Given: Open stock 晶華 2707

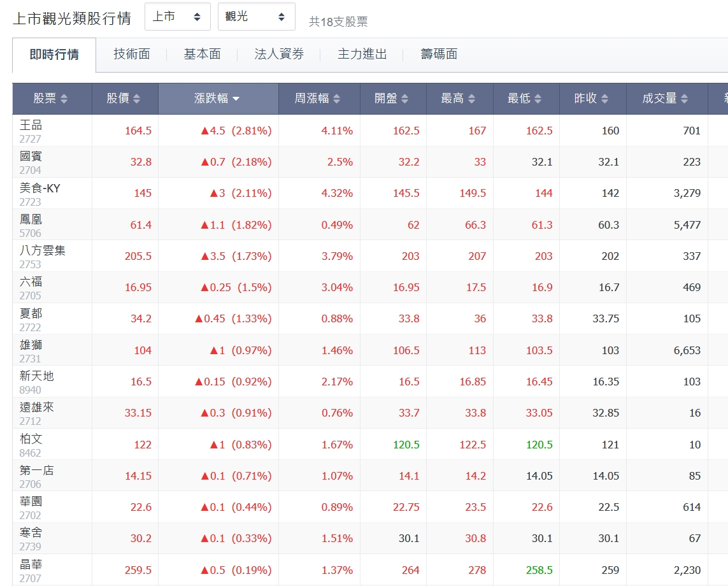Looking at the screenshot, I should [31, 571].
